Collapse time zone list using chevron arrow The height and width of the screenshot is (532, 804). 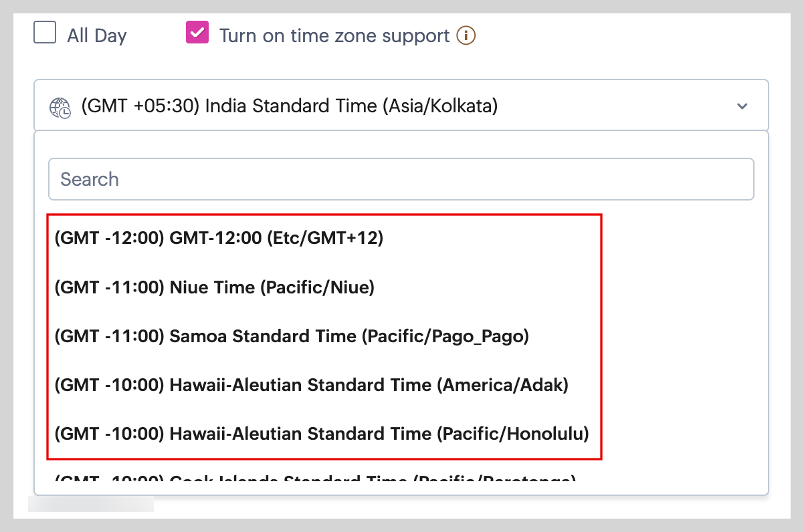click(x=742, y=106)
